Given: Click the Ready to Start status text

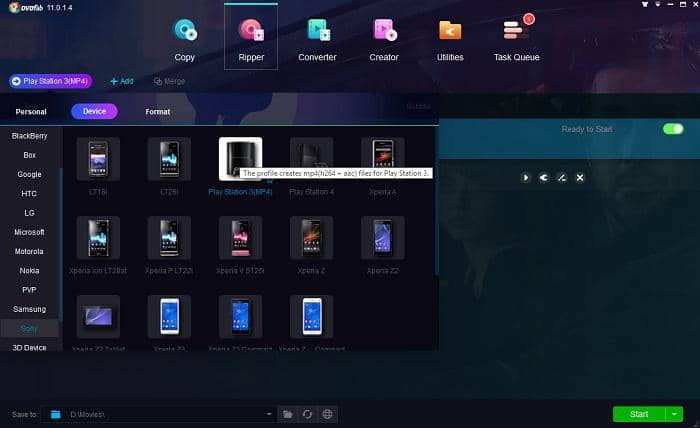Looking at the screenshot, I should point(587,129).
